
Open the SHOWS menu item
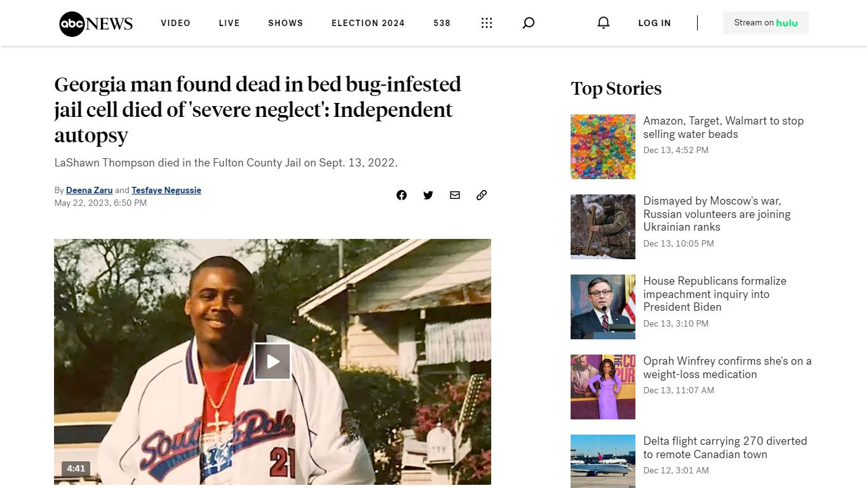285,23
